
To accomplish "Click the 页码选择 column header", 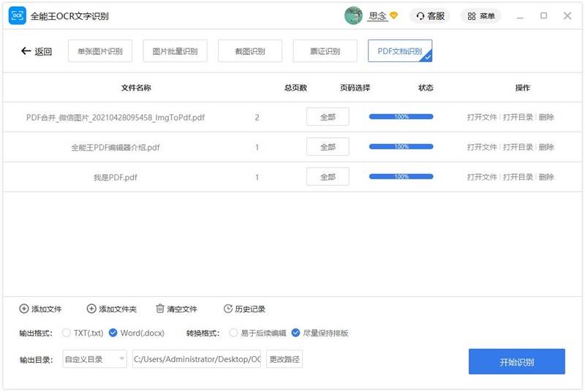I will (x=355, y=88).
